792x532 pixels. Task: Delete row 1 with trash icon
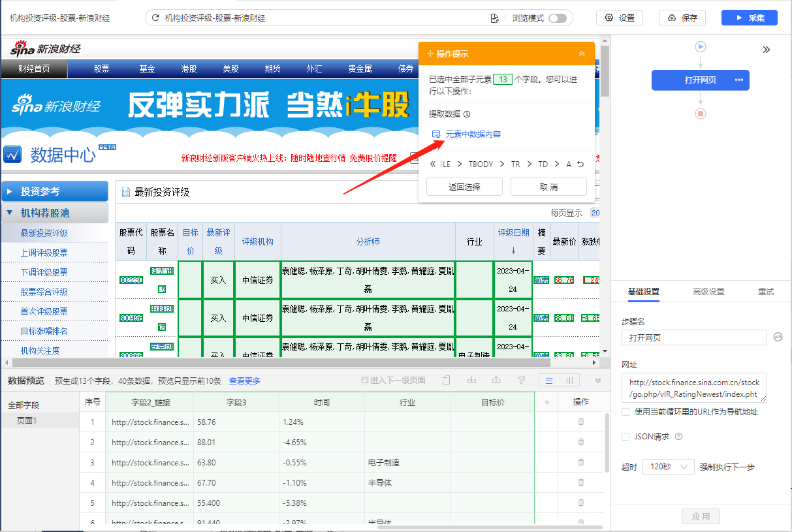pyautogui.click(x=581, y=422)
